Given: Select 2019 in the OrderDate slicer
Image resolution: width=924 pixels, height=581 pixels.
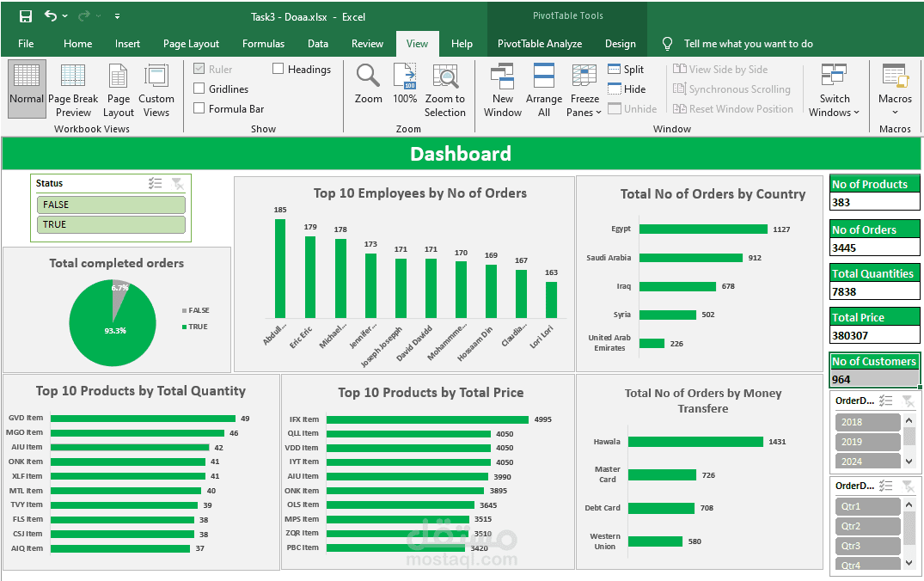Looking at the screenshot, I should pos(867,441).
